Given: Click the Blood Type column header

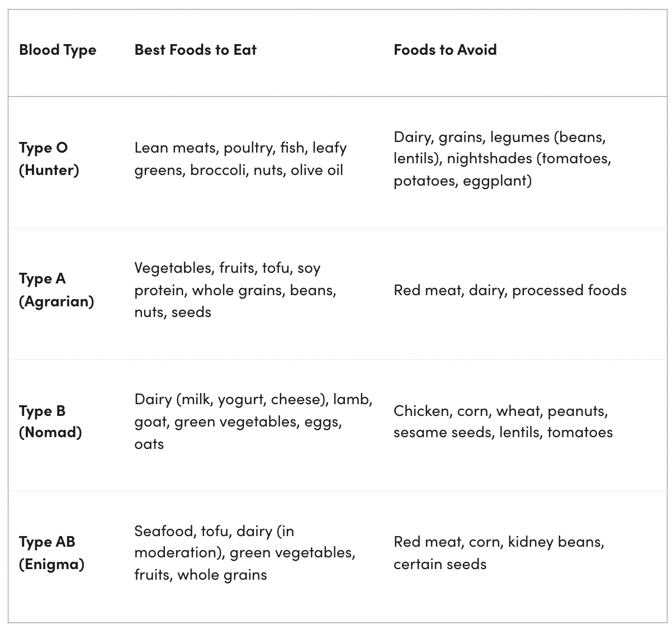Looking at the screenshot, I should click(x=58, y=50).
